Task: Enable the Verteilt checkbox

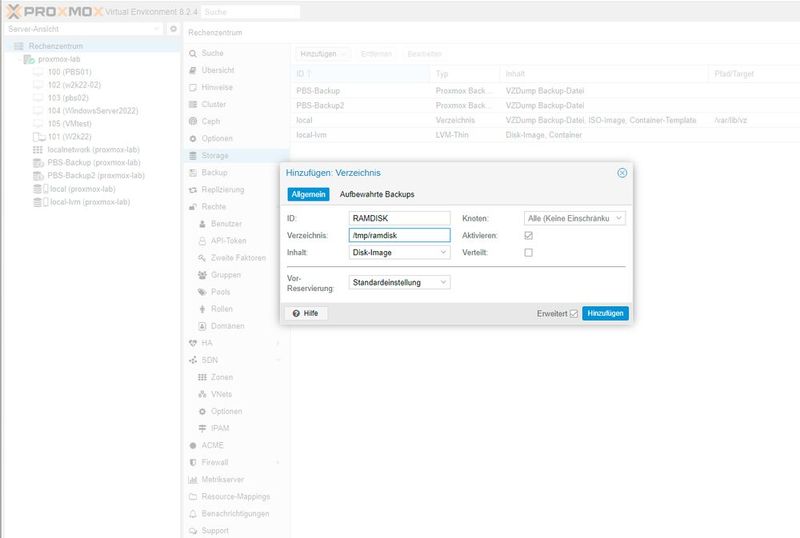Action: [x=529, y=252]
